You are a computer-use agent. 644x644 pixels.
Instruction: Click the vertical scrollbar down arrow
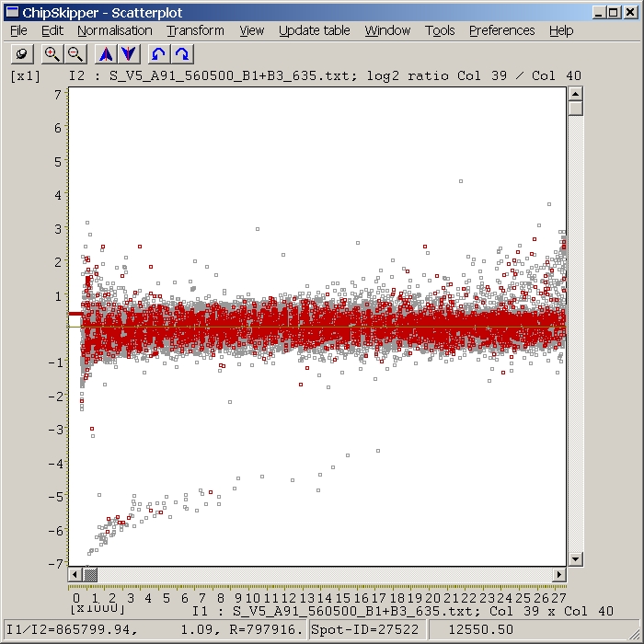(576, 558)
